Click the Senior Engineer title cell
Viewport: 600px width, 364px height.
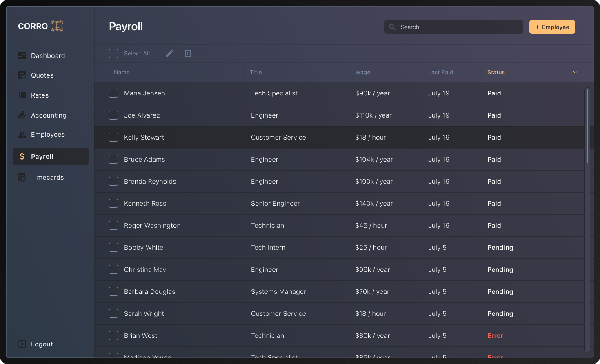(x=275, y=203)
